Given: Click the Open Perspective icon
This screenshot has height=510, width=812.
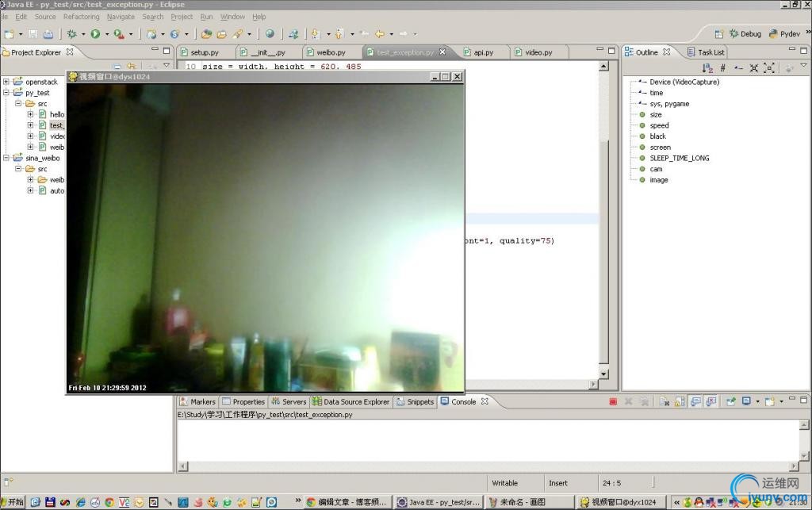Looking at the screenshot, I should [x=718, y=33].
